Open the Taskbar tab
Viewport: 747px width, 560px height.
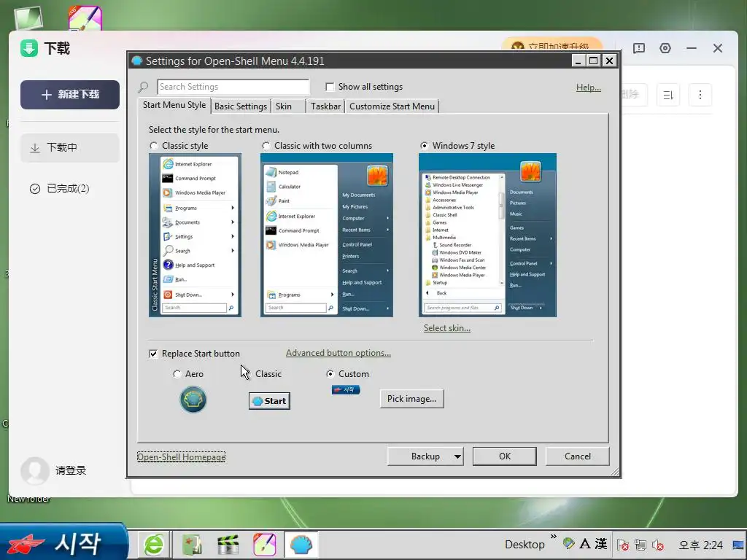(x=326, y=106)
